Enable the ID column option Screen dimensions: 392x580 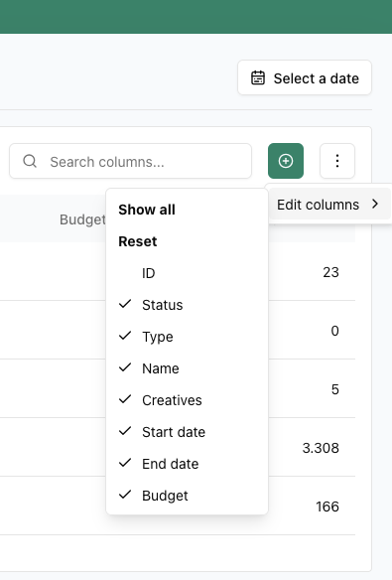click(x=187, y=273)
